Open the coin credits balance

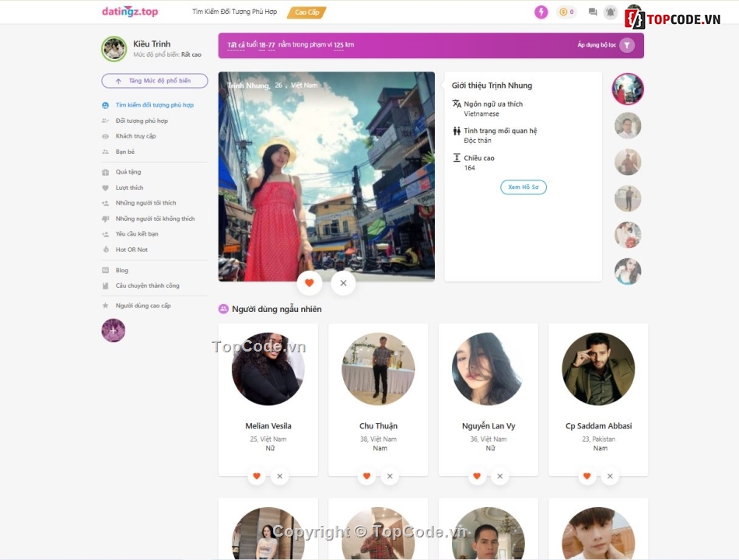[566, 12]
